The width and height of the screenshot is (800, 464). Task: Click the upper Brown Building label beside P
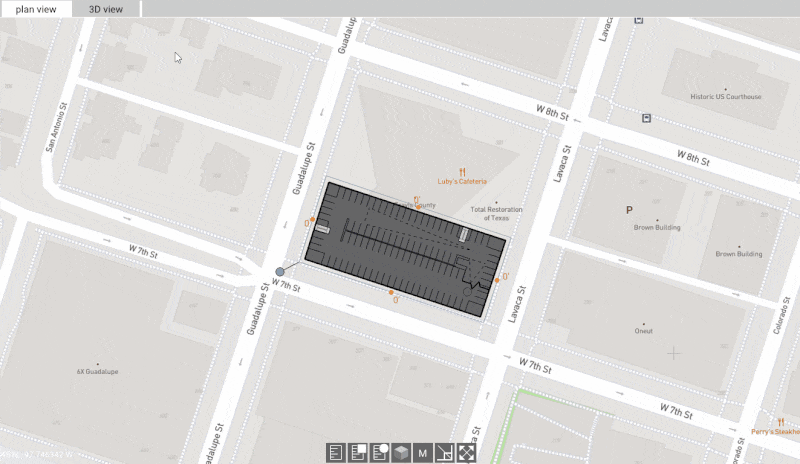(657, 228)
